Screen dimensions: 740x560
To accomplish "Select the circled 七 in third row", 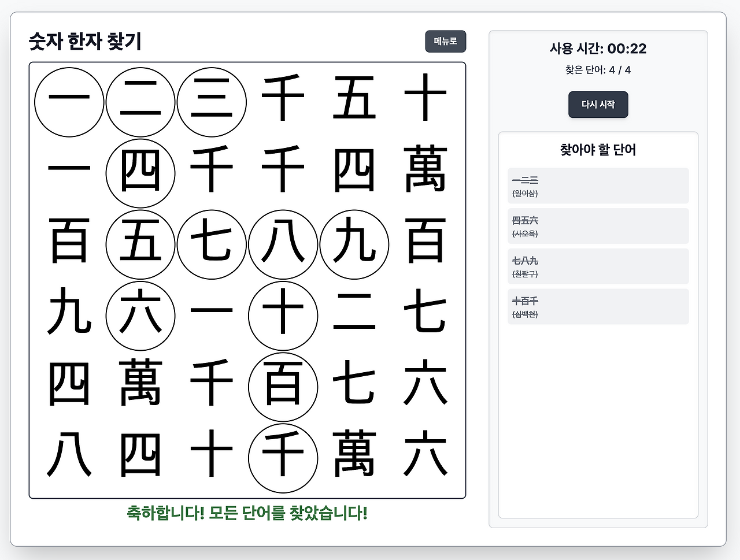I will 212,244.
